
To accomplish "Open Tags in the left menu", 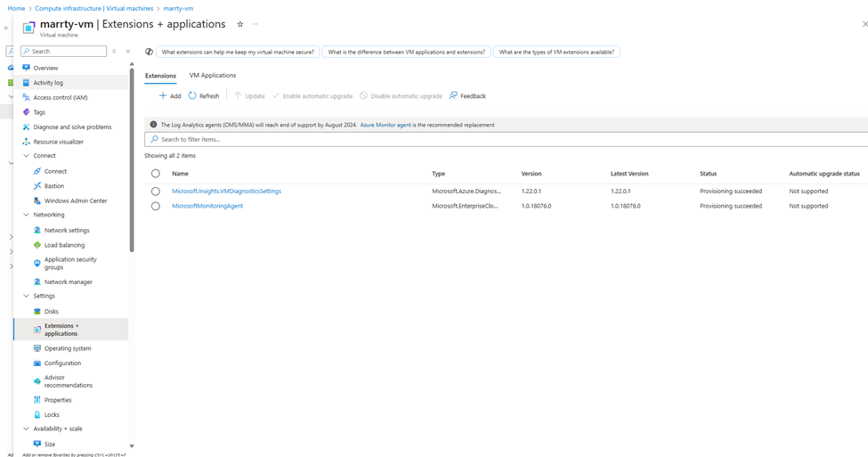I will click(39, 112).
